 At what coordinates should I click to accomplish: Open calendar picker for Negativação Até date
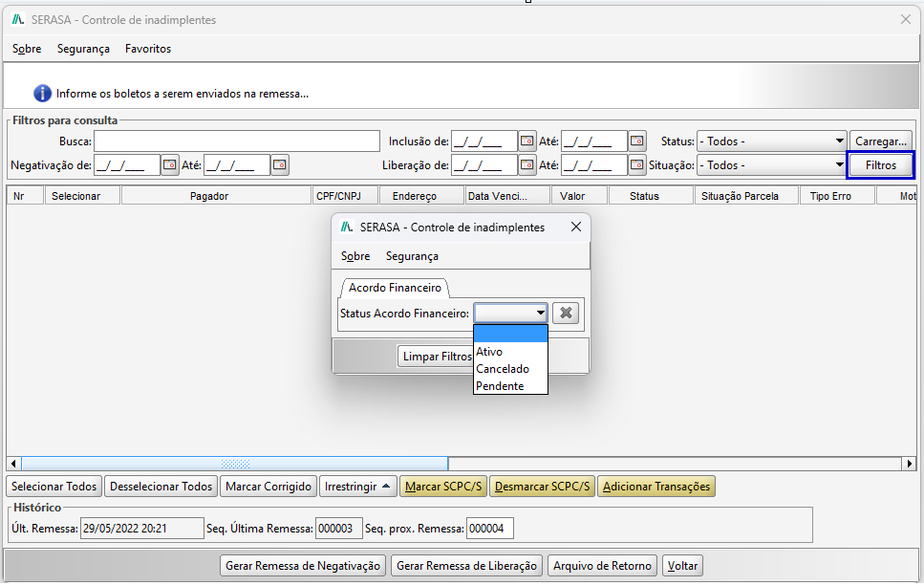click(280, 165)
